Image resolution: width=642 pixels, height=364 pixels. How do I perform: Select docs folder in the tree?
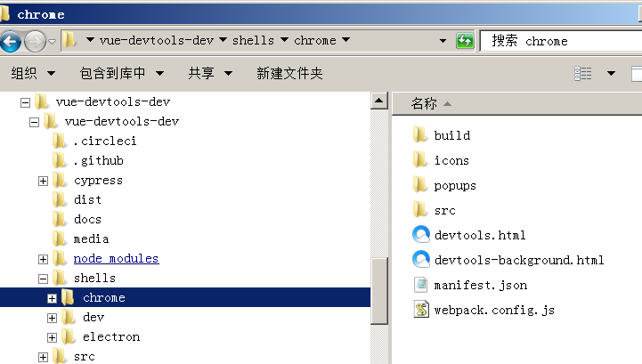click(x=87, y=220)
